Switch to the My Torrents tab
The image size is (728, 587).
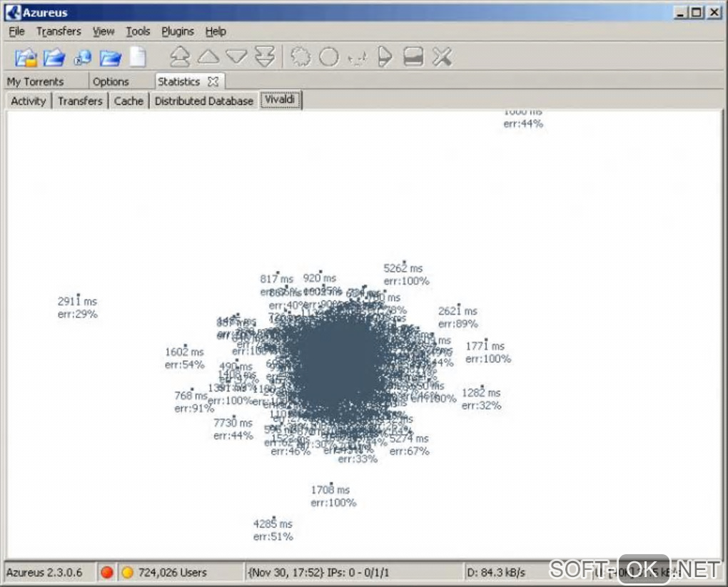point(35,82)
